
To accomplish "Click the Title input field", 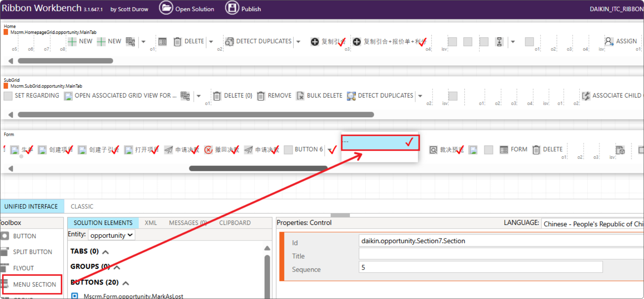I will pos(499,254).
